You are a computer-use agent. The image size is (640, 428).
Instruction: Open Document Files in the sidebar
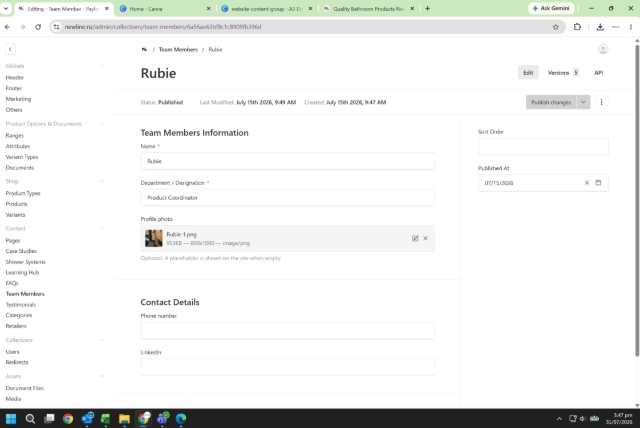[x=24, y=388]
